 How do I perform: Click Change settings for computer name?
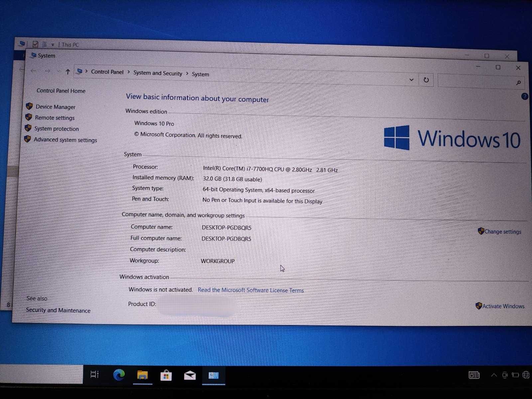503,232
